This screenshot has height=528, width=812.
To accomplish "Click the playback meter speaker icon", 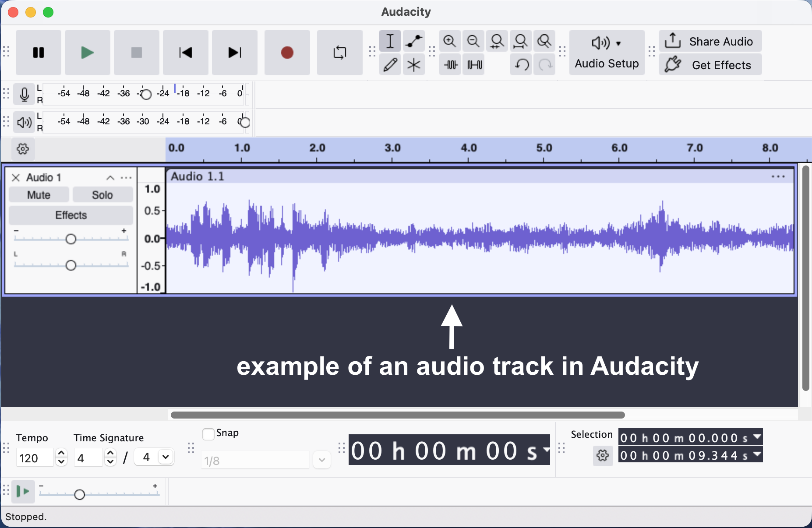I will click(x=24, y=122).
